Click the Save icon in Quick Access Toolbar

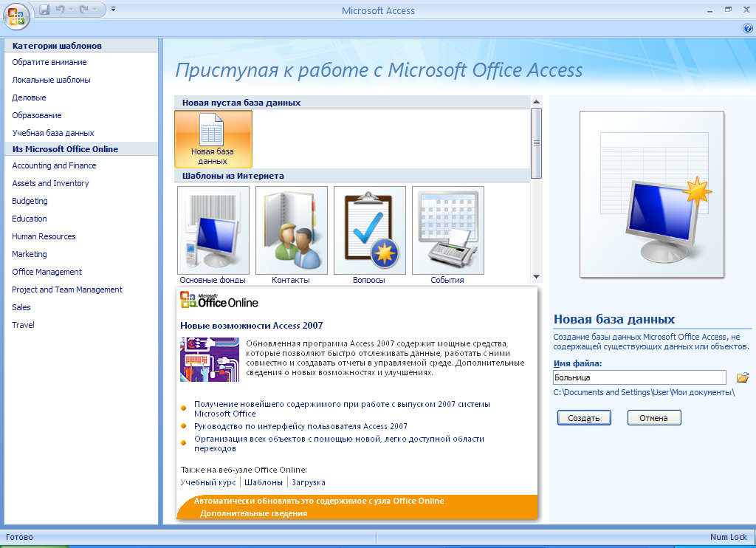pyautogui.click(x=44, y=9)
